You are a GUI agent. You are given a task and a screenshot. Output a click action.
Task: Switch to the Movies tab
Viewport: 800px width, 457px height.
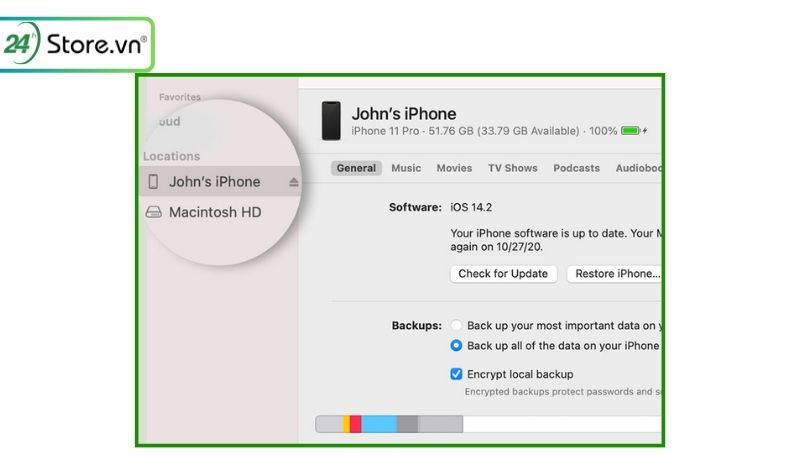pyautogui.click(x=454, y=168)
